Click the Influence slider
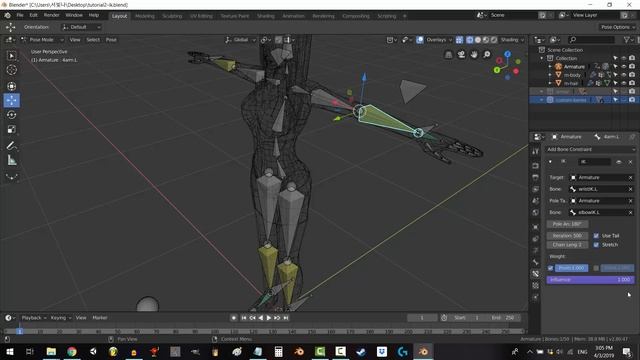The image size is (640, 360). click(x=590, y=280)
